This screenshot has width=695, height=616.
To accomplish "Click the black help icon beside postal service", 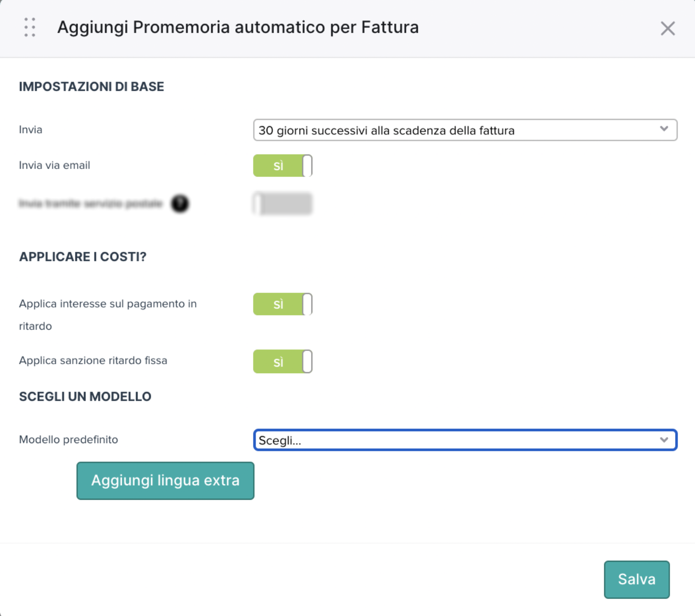I will pos(180,204).
